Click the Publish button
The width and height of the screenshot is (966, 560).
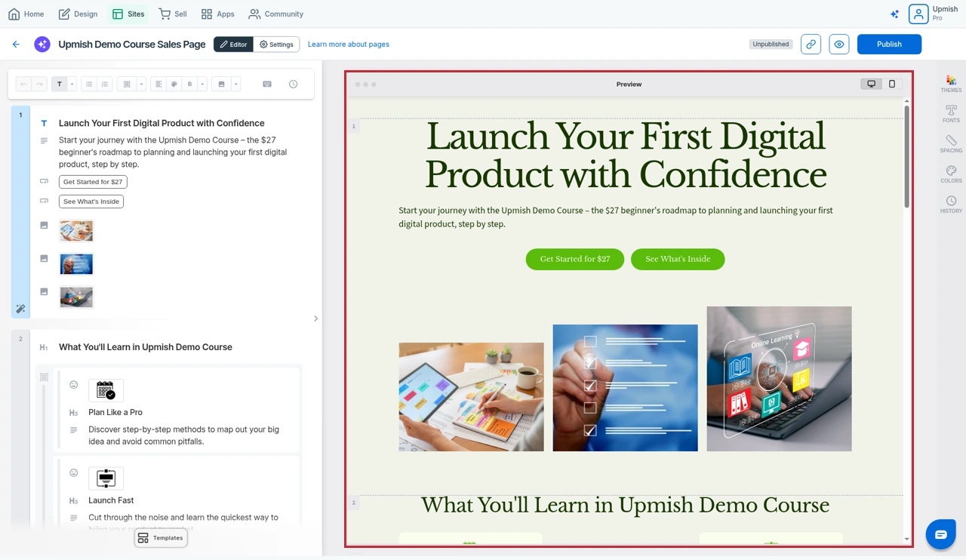point(889,45)
